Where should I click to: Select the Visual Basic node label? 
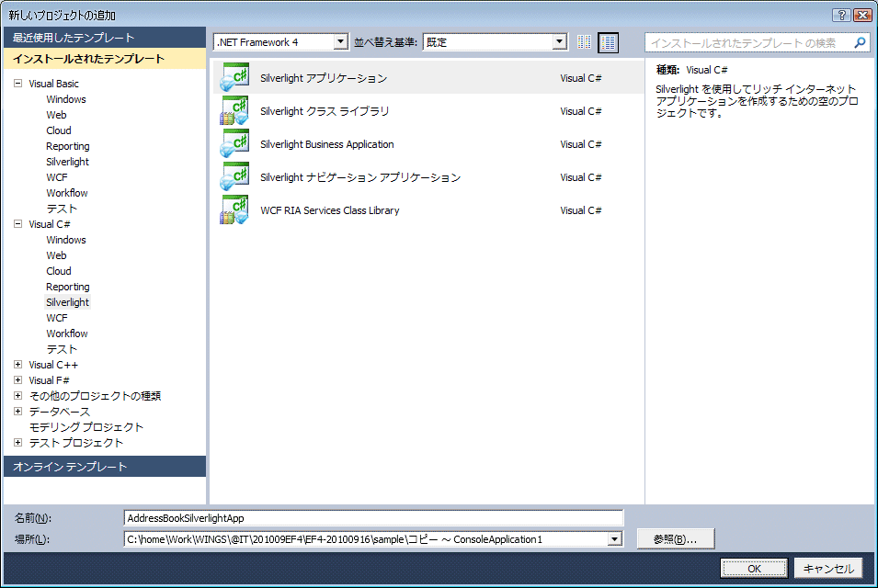(53, 84)
